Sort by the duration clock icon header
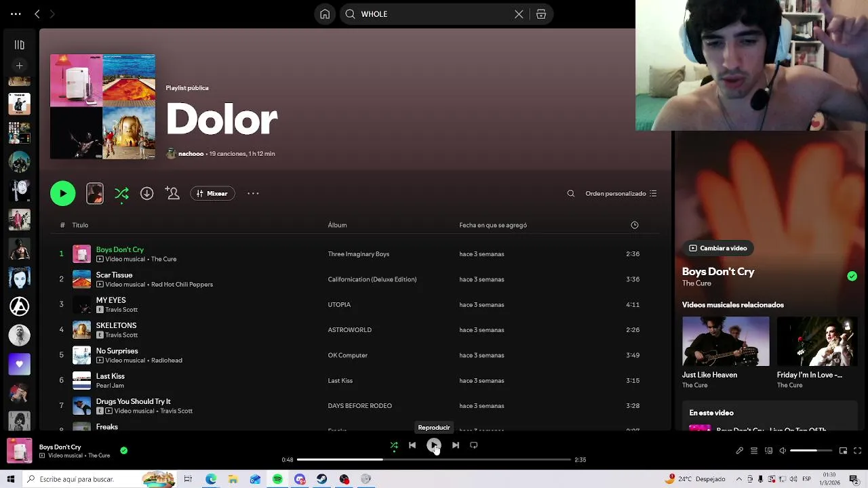 pos(635,225)
